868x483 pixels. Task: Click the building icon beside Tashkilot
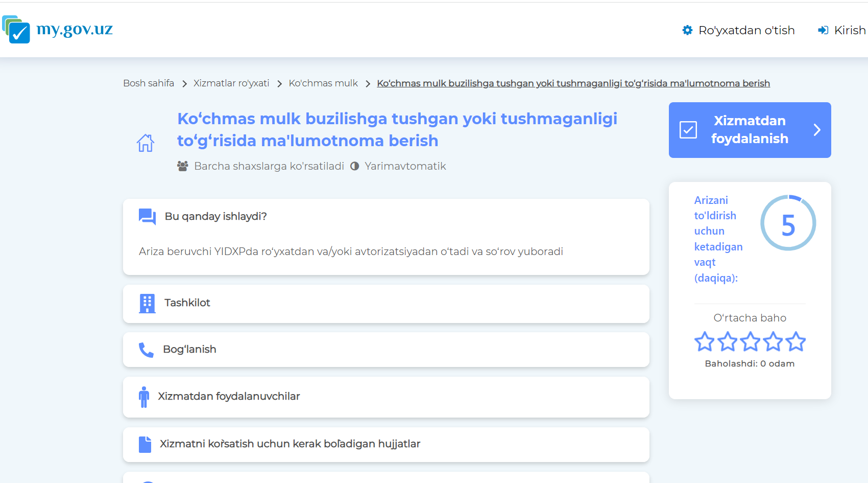coord(147,303)
